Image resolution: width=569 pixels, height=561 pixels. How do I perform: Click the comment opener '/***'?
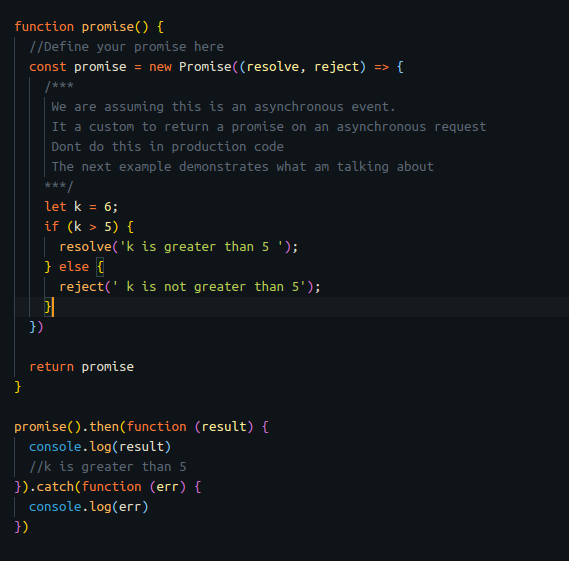tap(59, 87)
